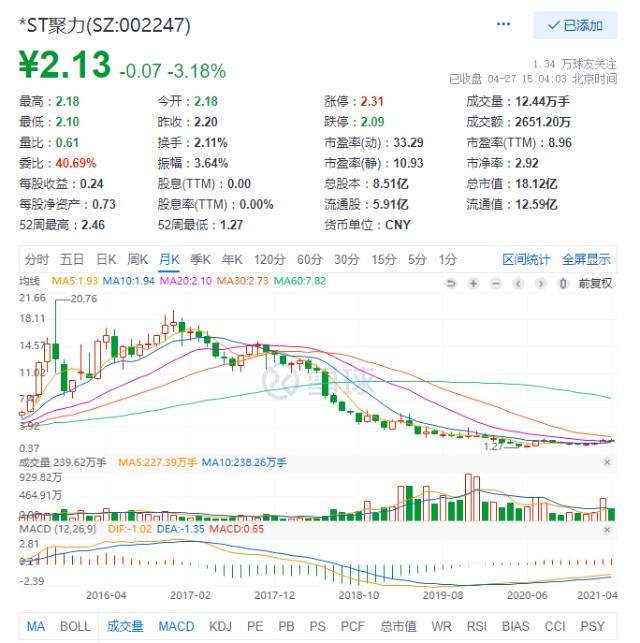Toggle the CCI indicator
The height and width of the screenshot is (643, 640).
(555, 627)
